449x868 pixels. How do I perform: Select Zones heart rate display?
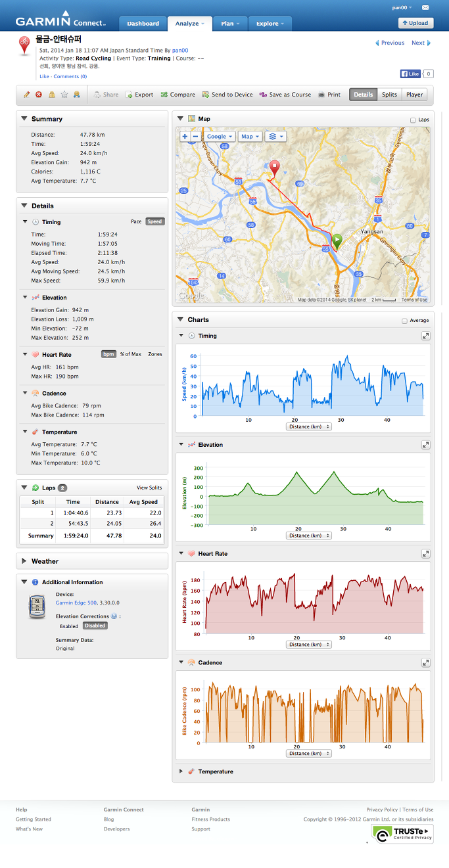(154, 354)
